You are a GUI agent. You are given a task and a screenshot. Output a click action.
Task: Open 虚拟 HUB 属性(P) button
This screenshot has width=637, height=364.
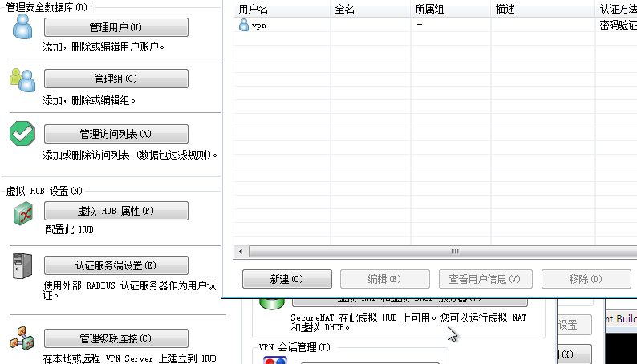[x=116, y=211]
